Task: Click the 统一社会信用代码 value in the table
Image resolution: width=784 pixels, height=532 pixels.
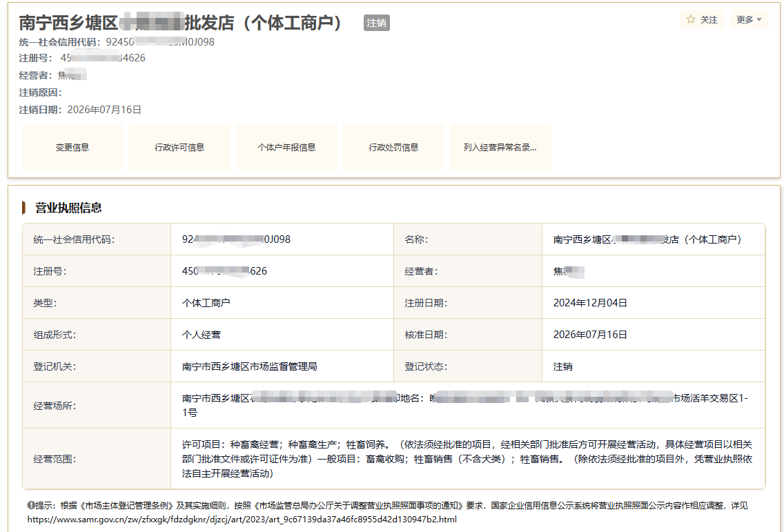Action: 236,239
